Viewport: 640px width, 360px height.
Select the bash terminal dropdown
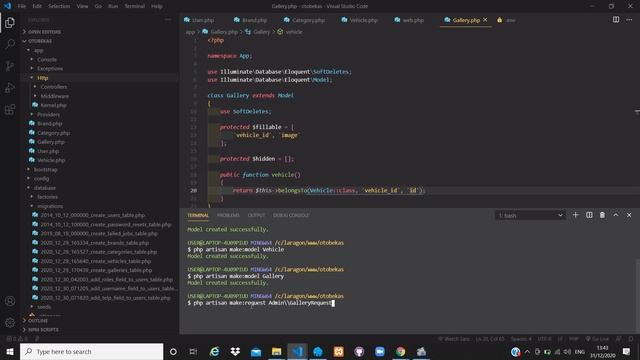pyautogui.click(x=530, y=215)
